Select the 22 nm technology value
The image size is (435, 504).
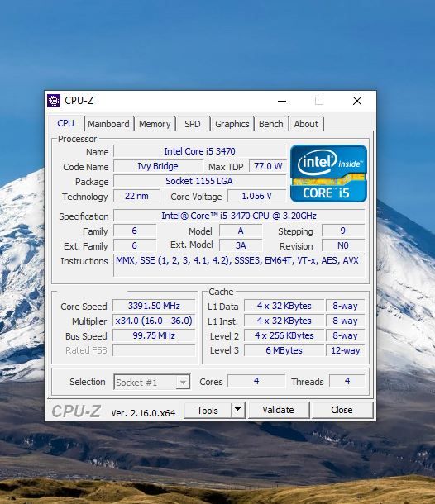click(x=136, y=196)
